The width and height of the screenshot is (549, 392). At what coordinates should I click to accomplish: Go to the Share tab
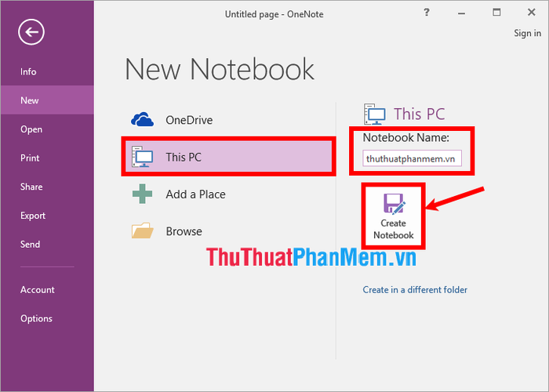click(x=47, y=187)
